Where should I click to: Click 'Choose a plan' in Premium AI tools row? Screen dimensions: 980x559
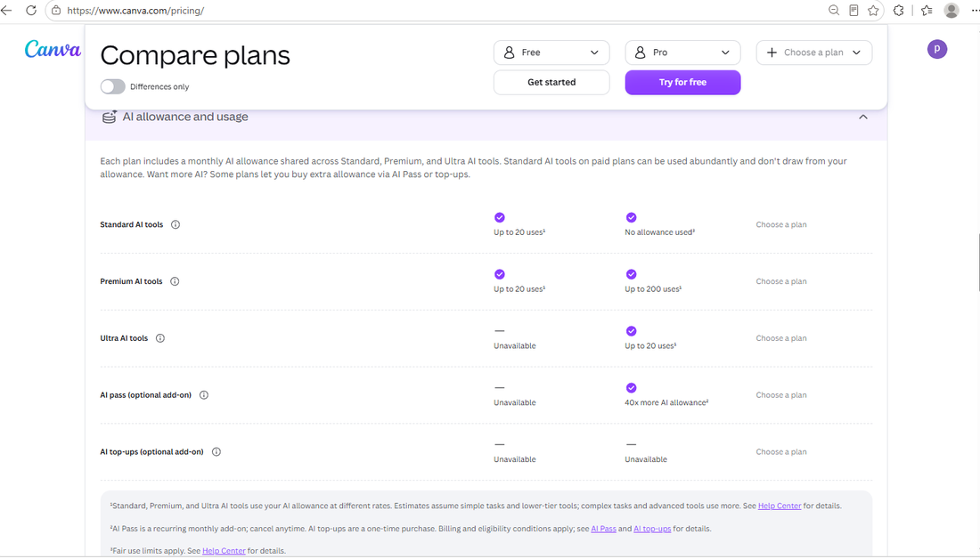point(781,281)
